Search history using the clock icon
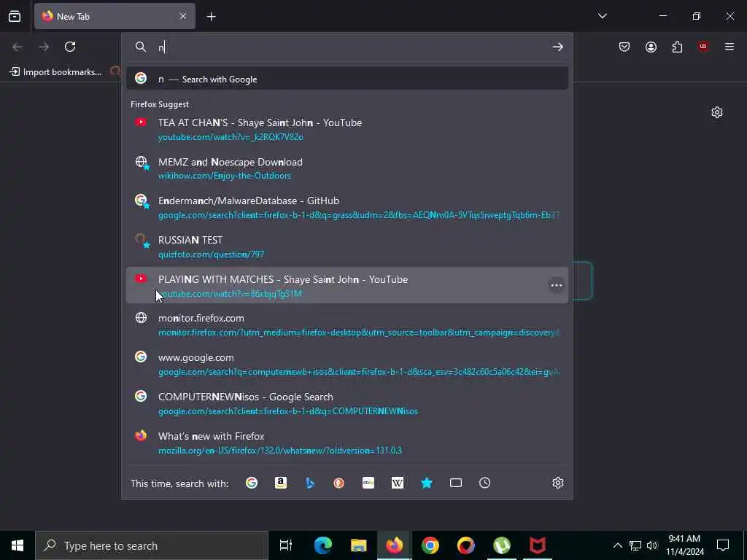Image resolution: width=747 pixels, height=560 pixels. click(484, 483)
